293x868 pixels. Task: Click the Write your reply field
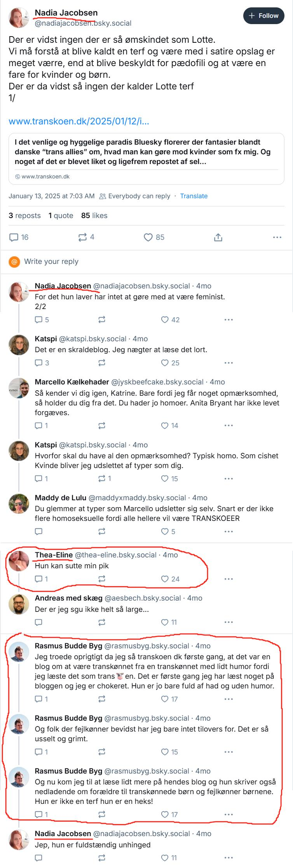pyautogui.click(x=51, y=262)
